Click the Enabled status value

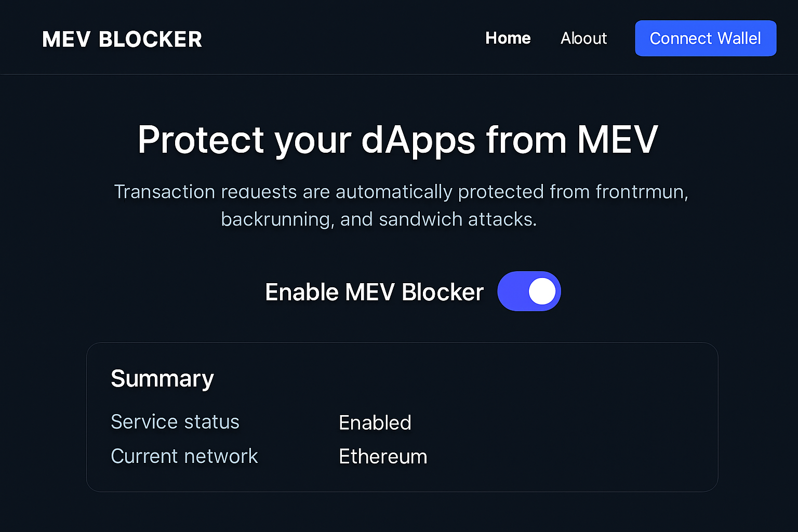(375, 422)
